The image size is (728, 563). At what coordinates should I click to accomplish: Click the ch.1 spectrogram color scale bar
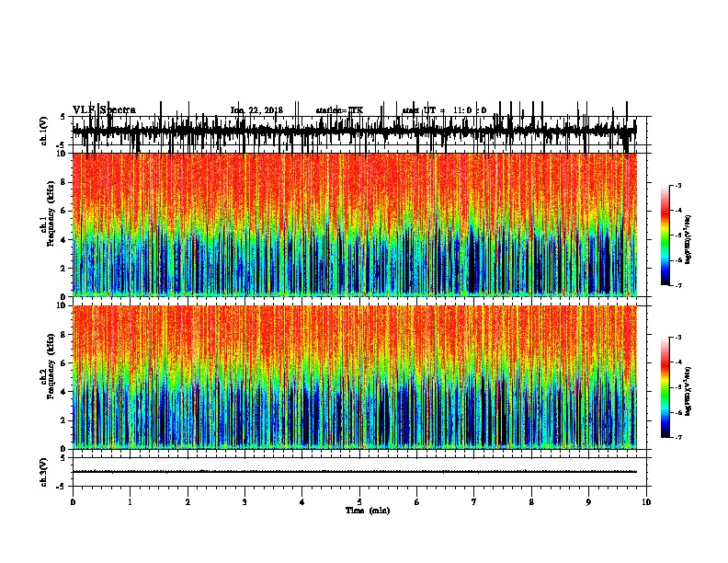click(665, 236)
